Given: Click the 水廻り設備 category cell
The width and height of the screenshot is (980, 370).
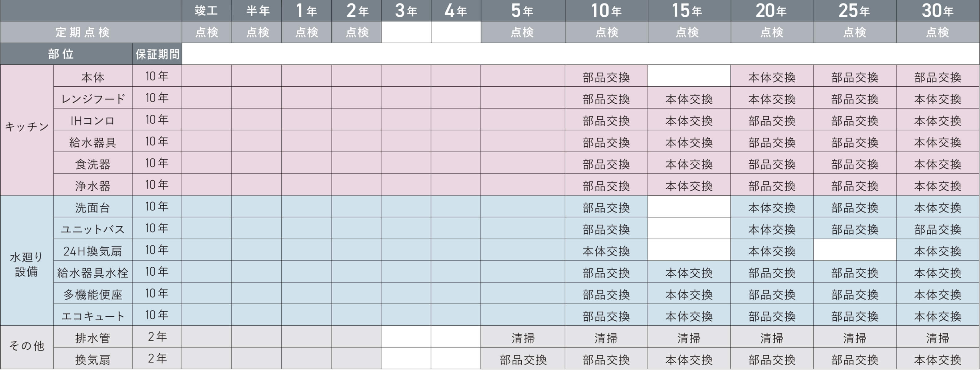Looking at the screenshot, I should point(27,261).
